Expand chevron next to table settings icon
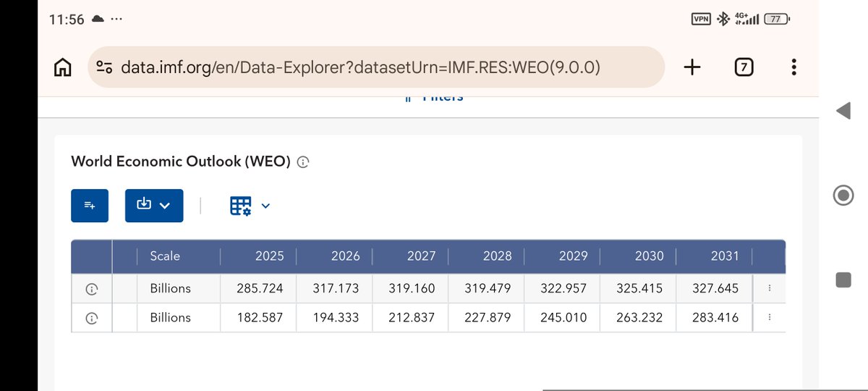868x391 pixels. point(265,206)
